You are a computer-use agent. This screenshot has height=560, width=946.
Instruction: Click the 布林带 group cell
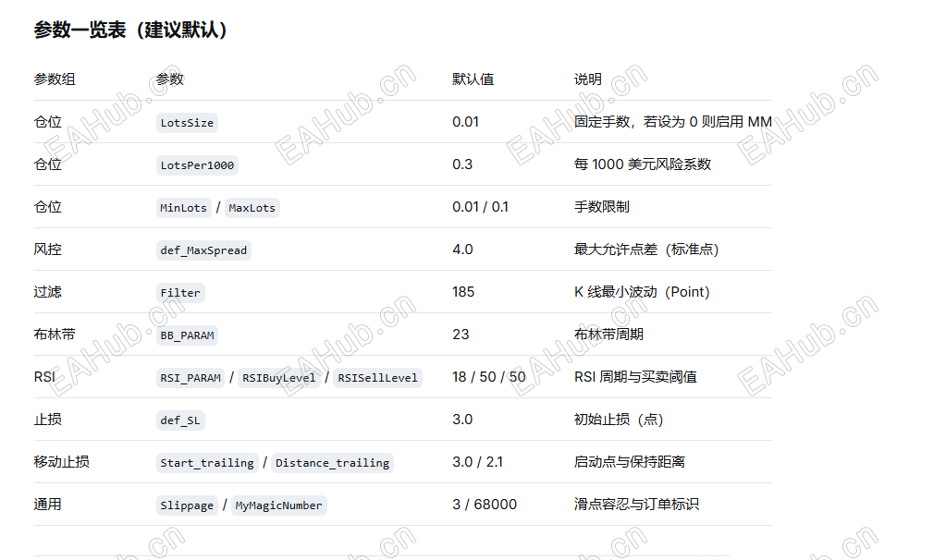55,334
